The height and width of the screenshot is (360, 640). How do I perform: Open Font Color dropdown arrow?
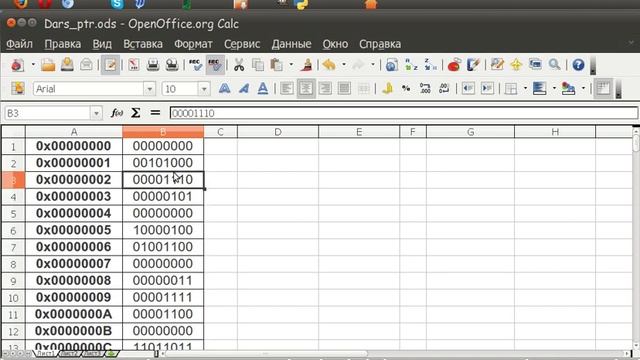click(583, 89)
